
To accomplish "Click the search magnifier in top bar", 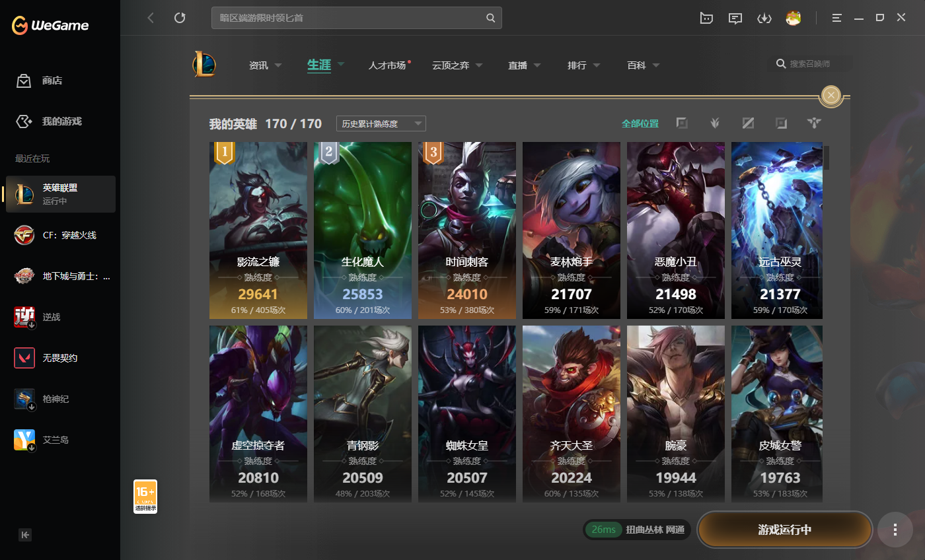I will click(490, 18).
